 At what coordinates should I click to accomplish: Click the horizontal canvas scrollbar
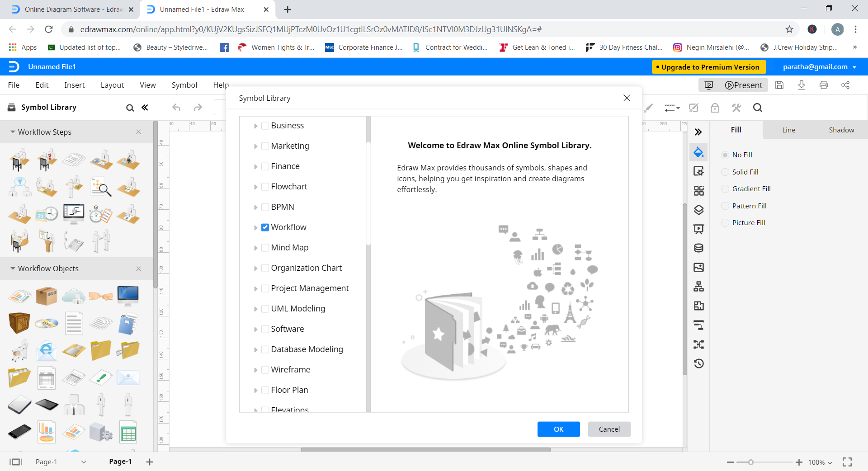[x=426, y=450]
